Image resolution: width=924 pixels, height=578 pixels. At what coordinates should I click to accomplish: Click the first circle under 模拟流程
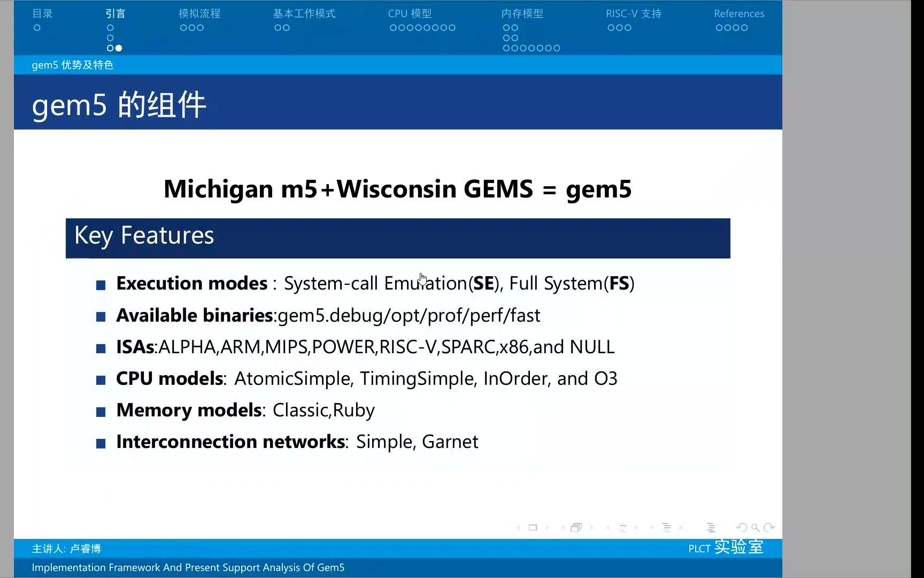tap(183, 28)
